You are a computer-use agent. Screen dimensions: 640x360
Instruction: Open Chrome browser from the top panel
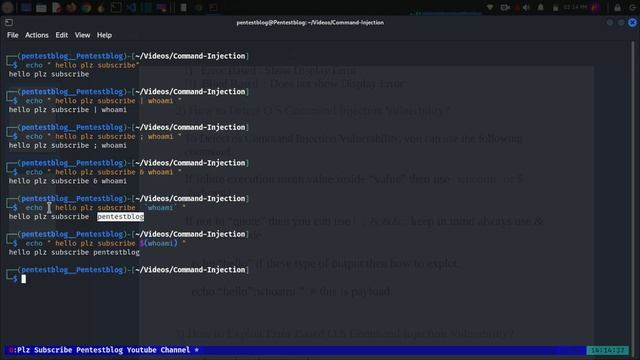[x=86, y=7]
